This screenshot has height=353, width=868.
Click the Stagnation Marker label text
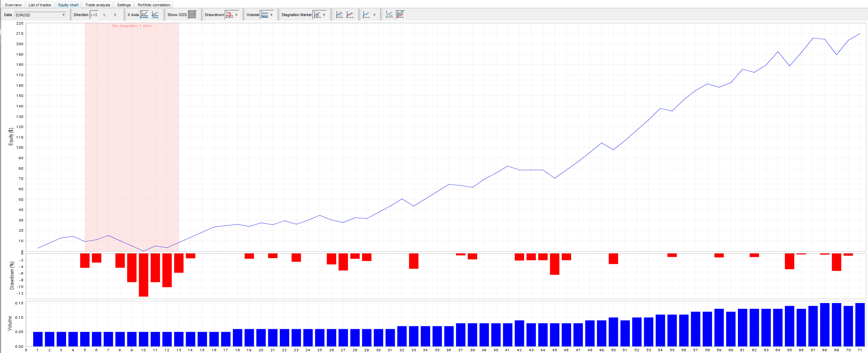tap(297, 15)
